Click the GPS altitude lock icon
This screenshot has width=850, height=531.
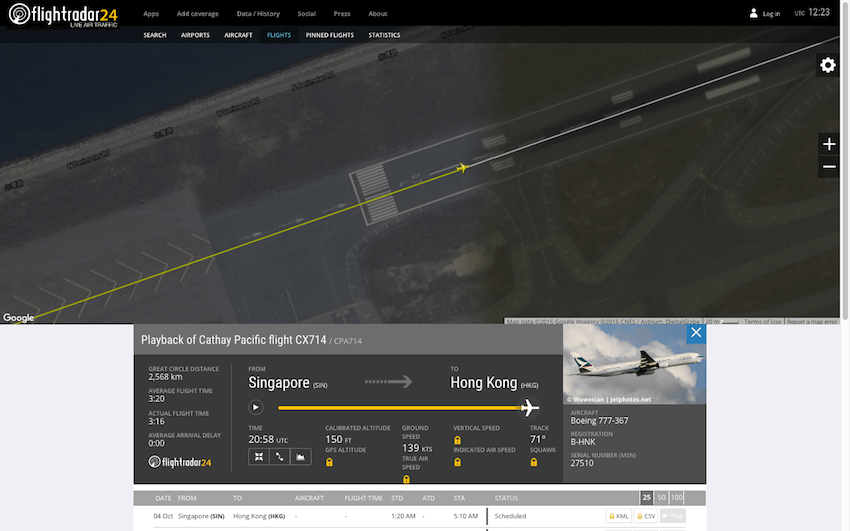[329, 462]
